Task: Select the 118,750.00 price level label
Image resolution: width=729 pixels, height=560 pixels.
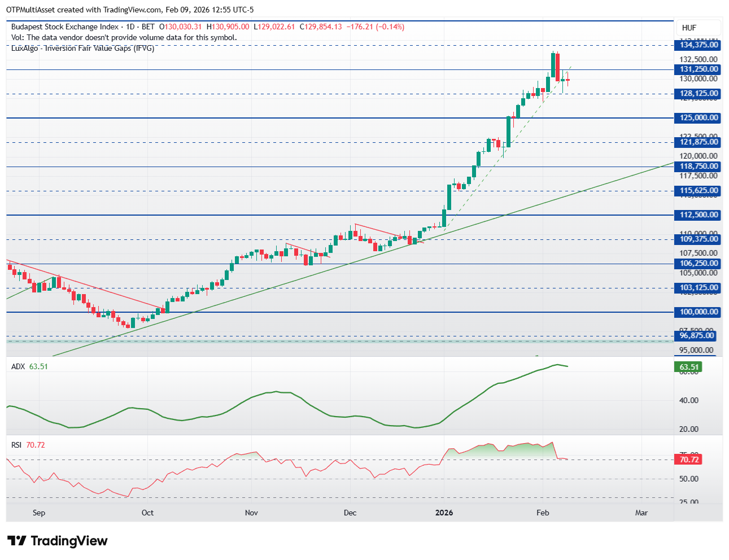Action: (699, 167)
